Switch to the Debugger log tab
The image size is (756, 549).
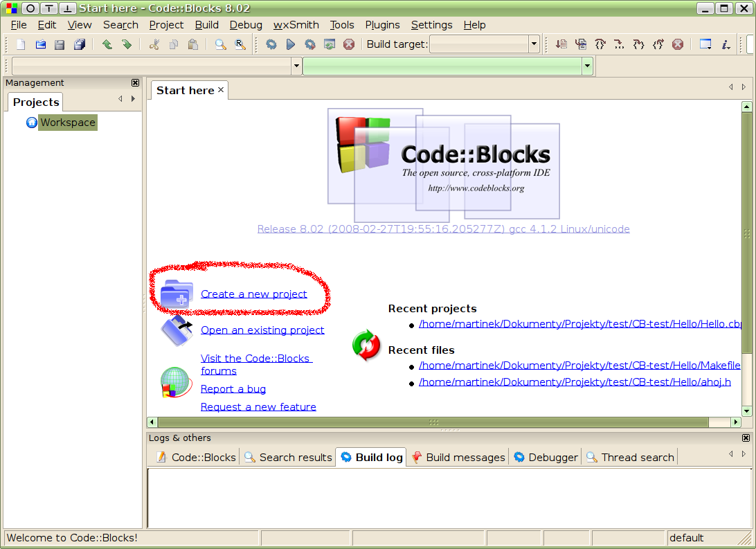[x=546, y=458]
